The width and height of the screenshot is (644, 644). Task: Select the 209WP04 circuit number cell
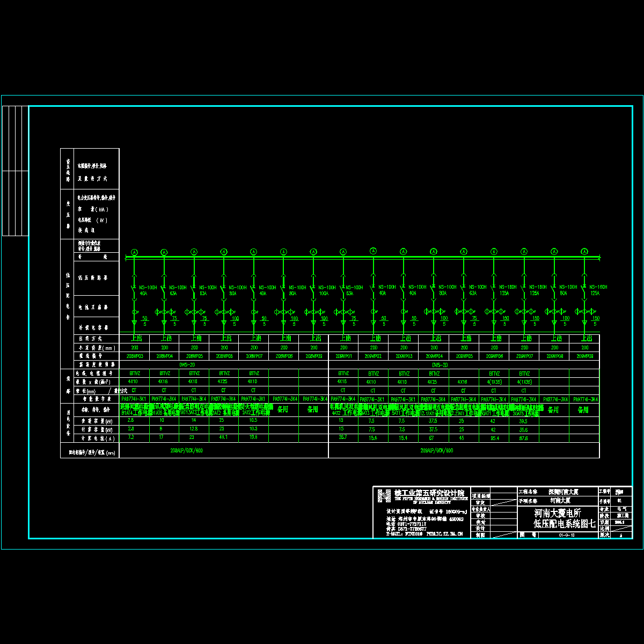point(434,356)
